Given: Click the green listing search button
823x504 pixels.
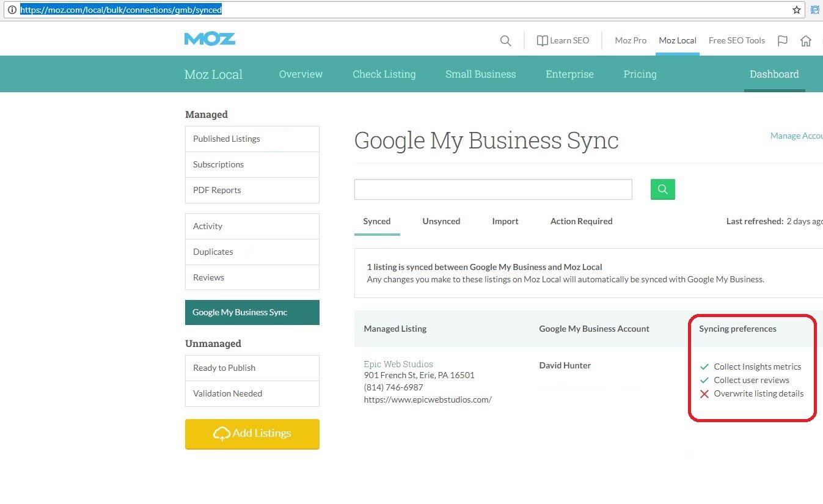Looking at the screenshot, I should [x=663, y=189].
